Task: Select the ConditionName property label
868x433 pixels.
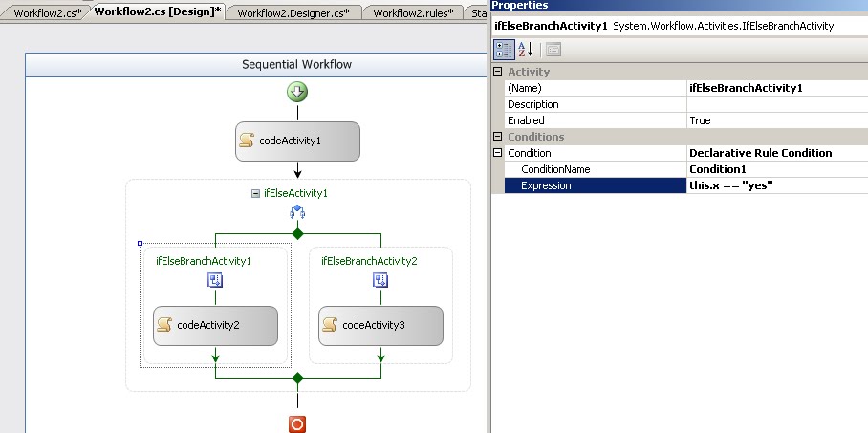Action: 555,169
